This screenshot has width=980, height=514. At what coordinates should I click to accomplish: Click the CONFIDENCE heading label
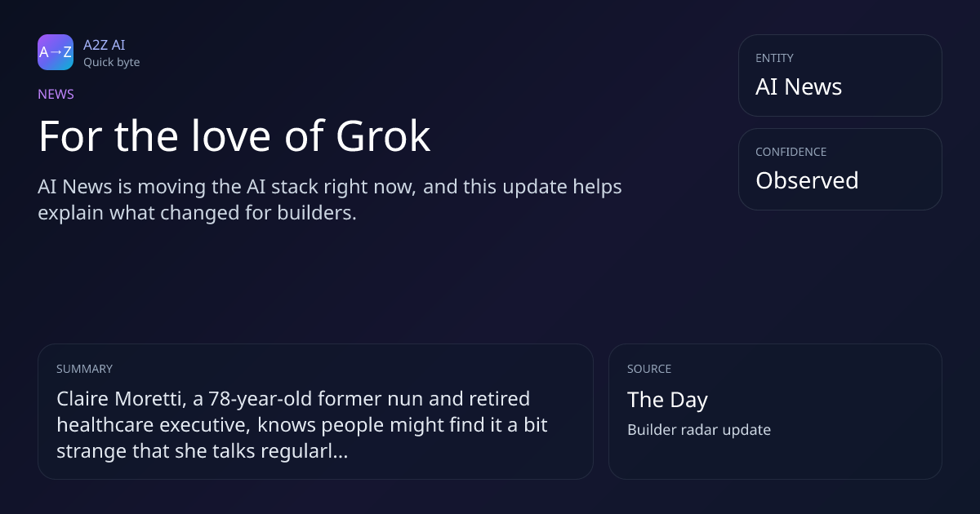click(x=791, y=152)
